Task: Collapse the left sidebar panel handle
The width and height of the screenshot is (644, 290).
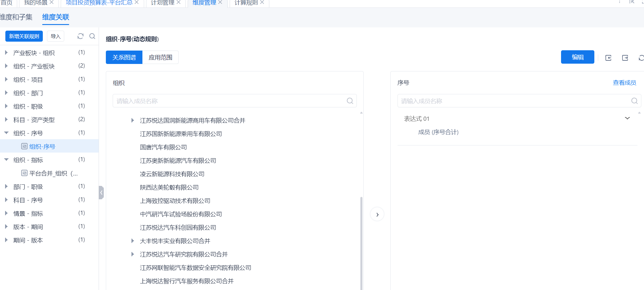Action: [x=101, y=192]
